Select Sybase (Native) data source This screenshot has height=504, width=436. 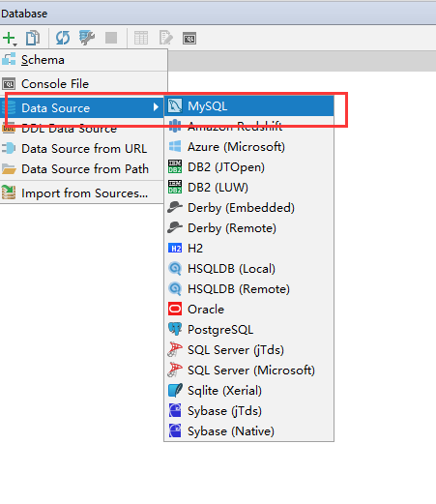tap(248, 431)
